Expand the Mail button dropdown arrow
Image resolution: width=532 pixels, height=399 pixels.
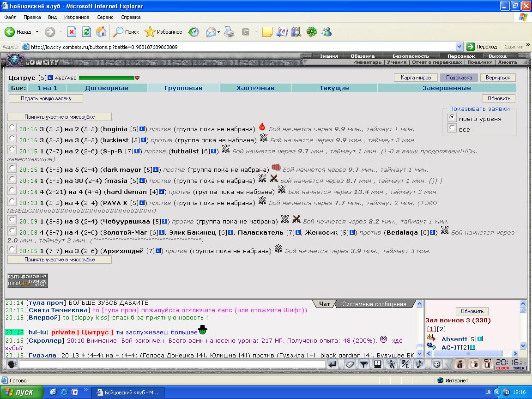click(218, 32)
